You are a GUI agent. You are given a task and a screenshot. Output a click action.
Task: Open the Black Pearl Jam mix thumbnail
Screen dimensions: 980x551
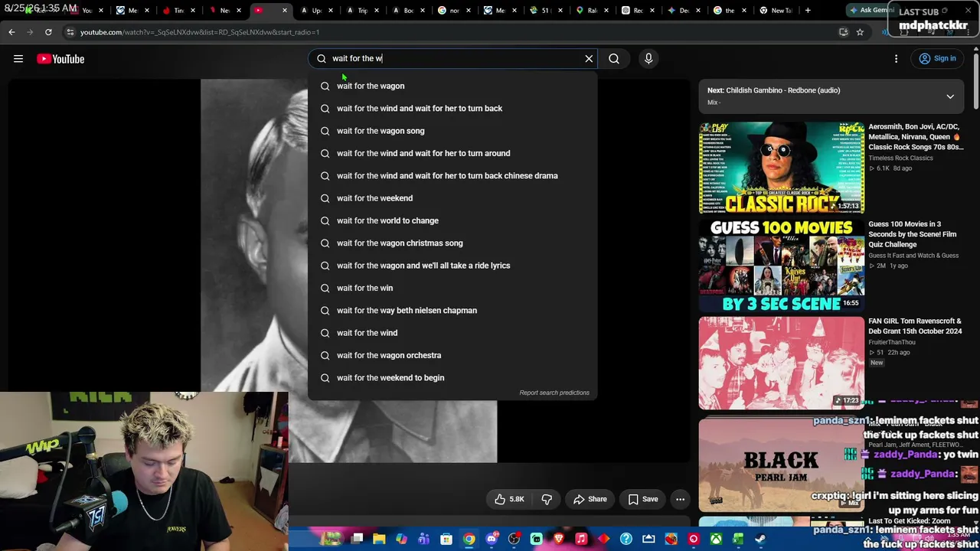[x=781, y=465]
